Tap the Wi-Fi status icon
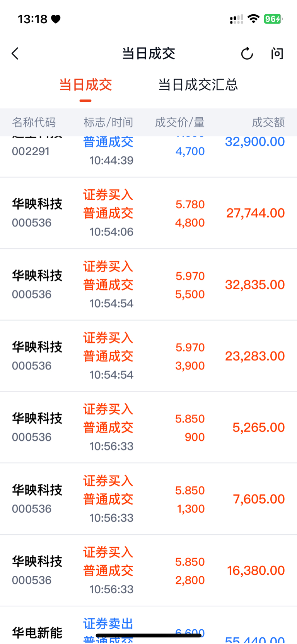This screenshot has width=297, height=644. point(253,19)
